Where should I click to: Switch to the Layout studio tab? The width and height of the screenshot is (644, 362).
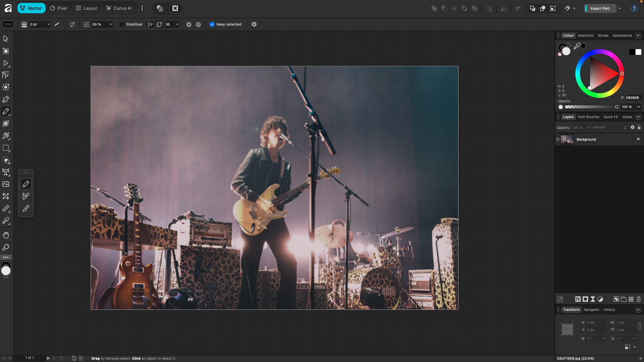[87, 8]
